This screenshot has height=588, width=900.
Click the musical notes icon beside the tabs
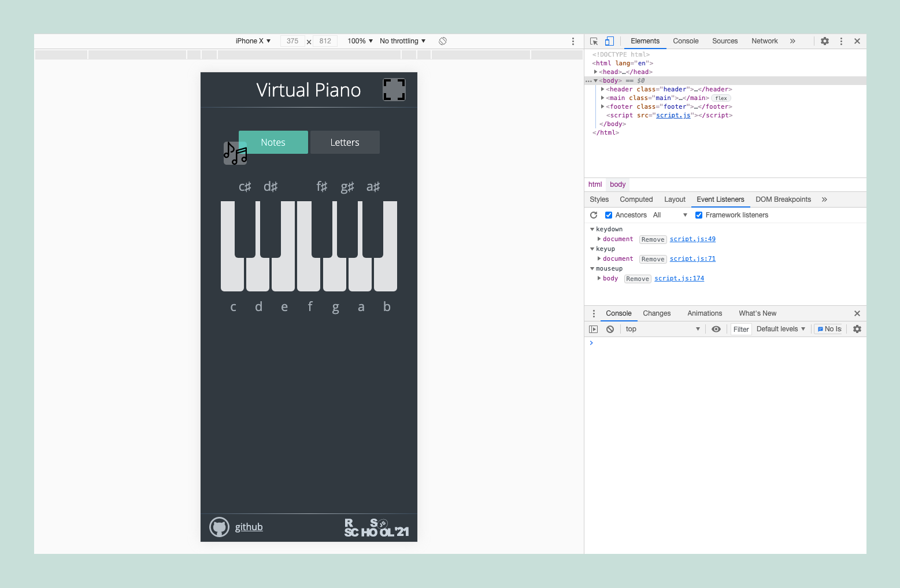coord(235,153)
